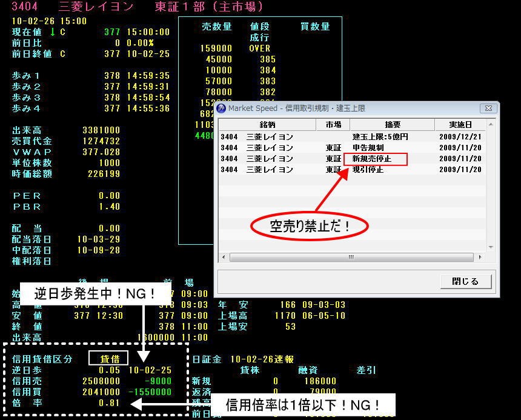The image size is (521, 420).
Task: Sort by the 市場 column header
Action: click(x=333, y=125)
